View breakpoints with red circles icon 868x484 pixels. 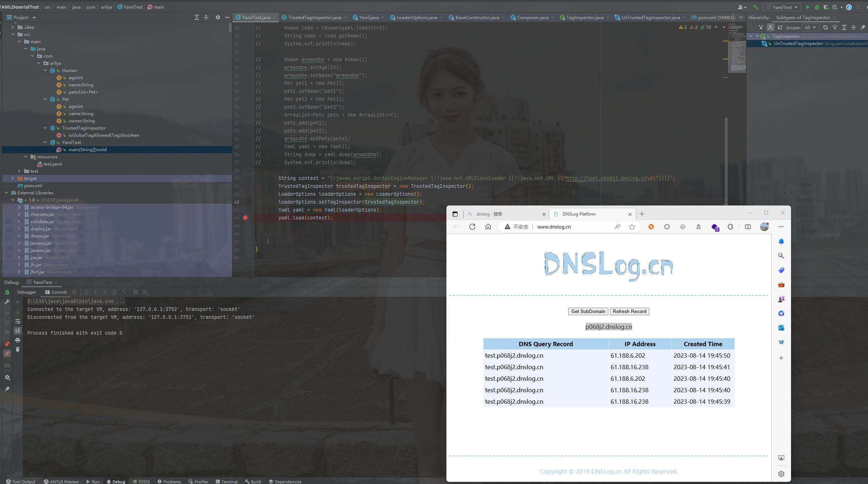point(7,344)
